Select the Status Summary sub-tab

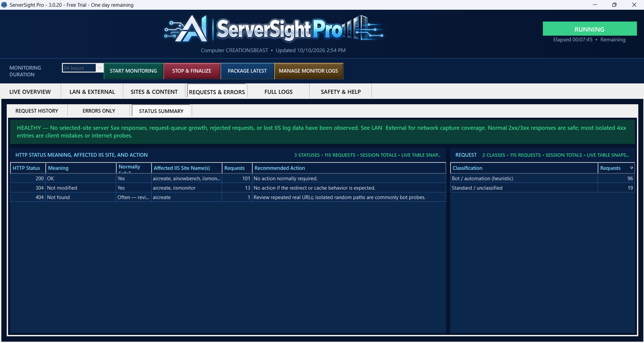click(x=161, y=111)
